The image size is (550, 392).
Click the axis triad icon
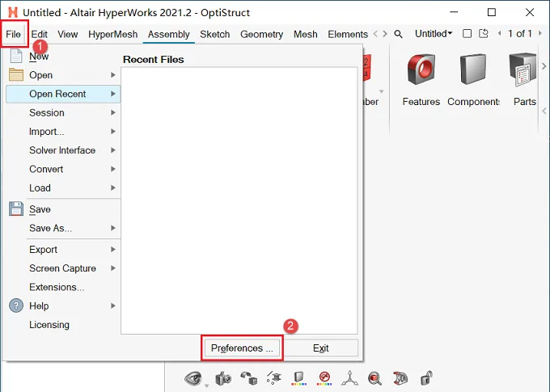point(349,378)
